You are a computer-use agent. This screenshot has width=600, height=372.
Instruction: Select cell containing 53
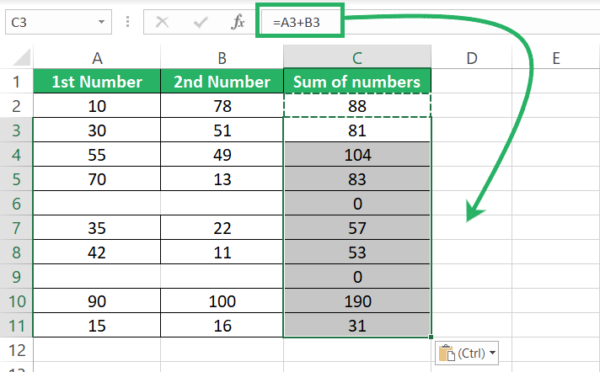coord(357,253)
